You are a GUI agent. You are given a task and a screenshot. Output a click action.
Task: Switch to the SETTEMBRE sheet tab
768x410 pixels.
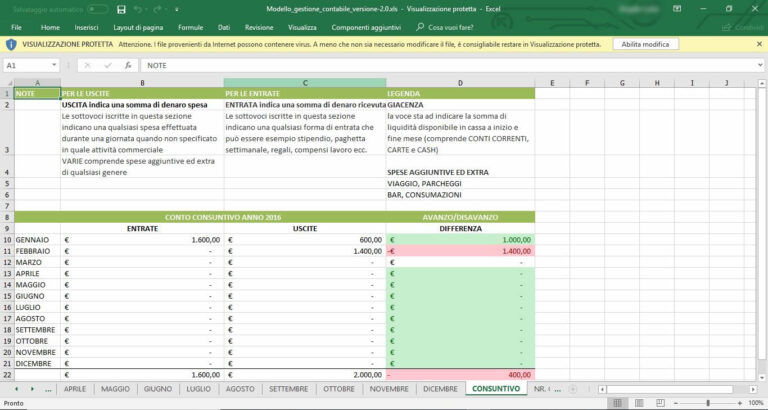288,389
